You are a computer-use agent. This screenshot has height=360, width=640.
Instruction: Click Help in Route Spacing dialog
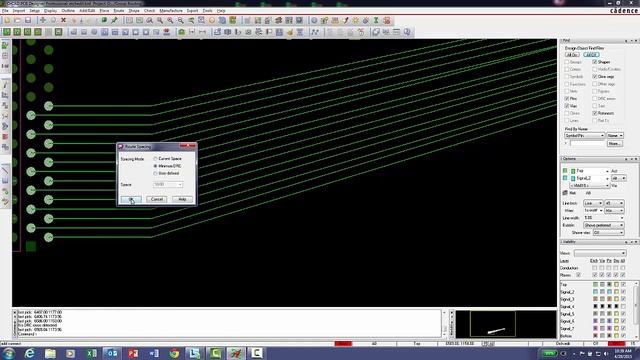point(182,199)
